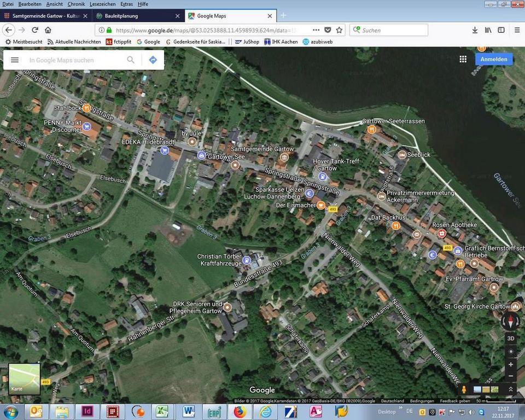Click the Seeblick lodging pin
The height and width of the screenshot is (420, 525).
402,155
